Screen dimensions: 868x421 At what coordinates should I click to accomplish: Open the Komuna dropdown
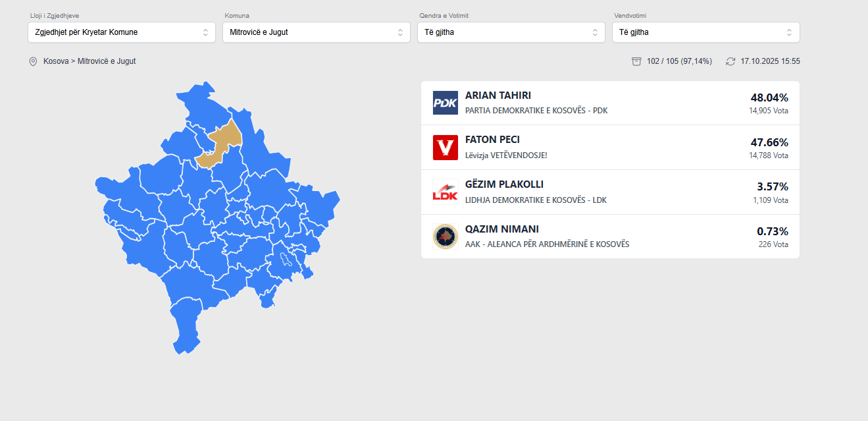(x=317, y=32)
